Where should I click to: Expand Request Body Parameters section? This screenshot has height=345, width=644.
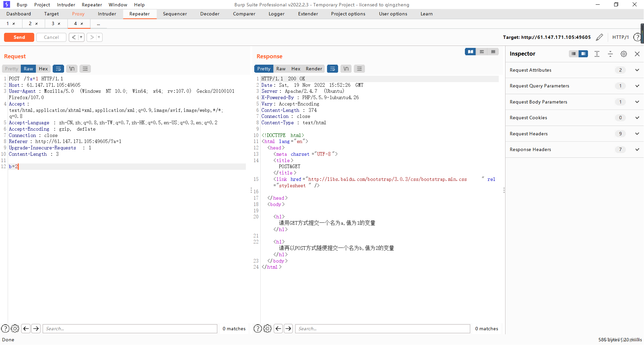[637, 102]
